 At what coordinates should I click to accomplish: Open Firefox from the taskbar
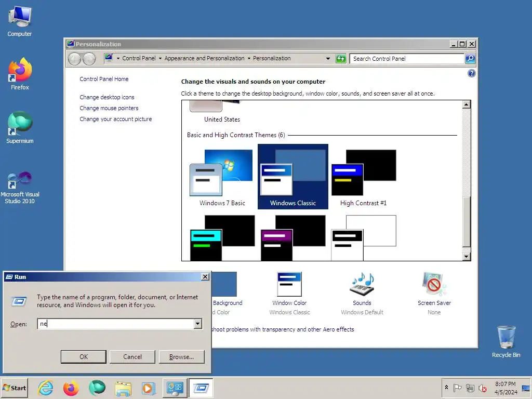click(x=71, y=388)
